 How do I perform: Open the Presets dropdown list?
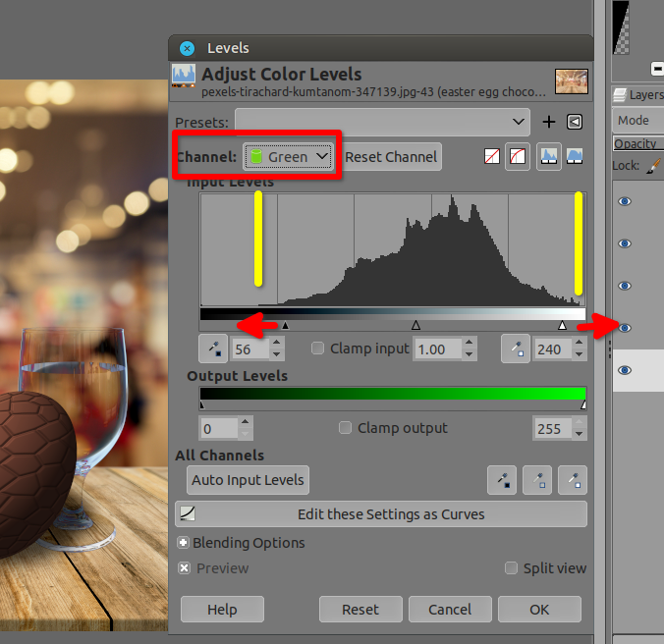[x=382, y=122]
